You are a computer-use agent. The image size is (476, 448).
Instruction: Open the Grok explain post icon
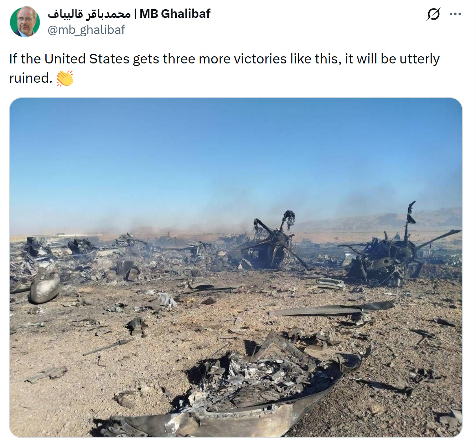pyautogui.click(x=433, y=14)
